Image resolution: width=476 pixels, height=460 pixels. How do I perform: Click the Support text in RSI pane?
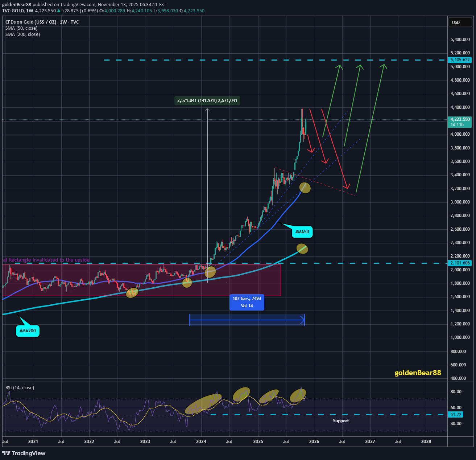click(341, 421)
